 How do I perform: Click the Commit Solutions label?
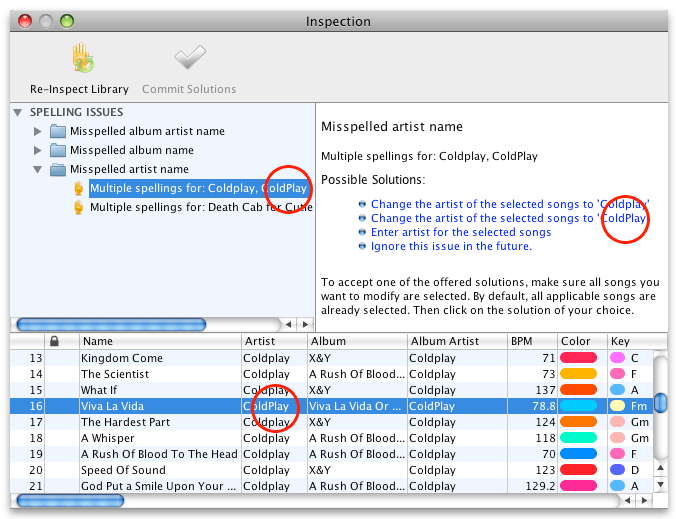coord(189,89)
